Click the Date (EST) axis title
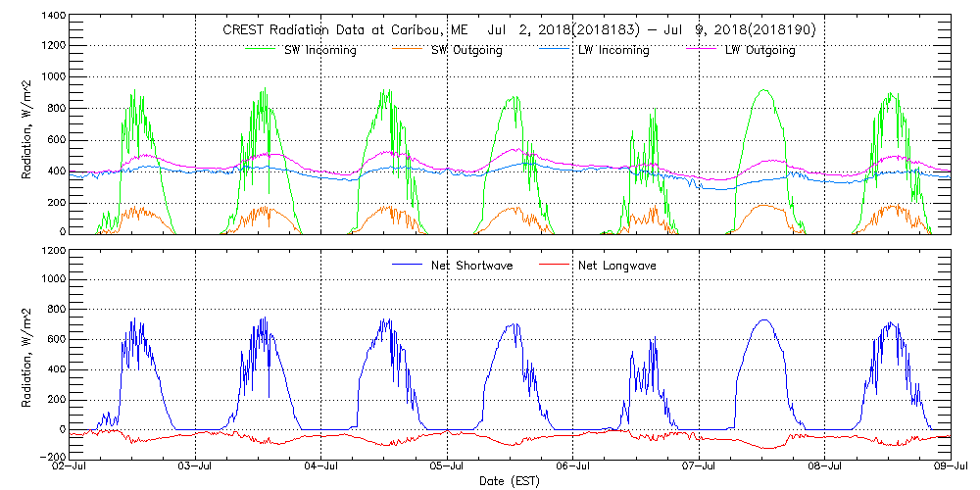Image resolution: width=980 pixels, height=490 pixels. point(511,481)
